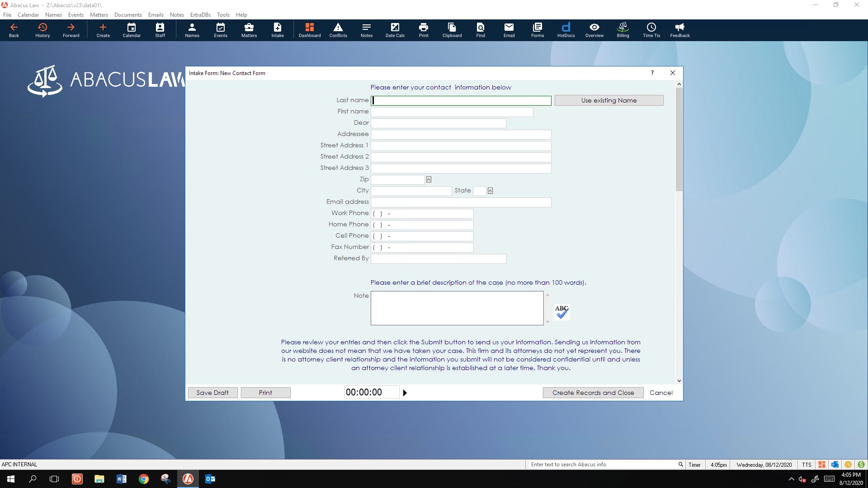Open the Matters briefcase icon

point(249,30)
